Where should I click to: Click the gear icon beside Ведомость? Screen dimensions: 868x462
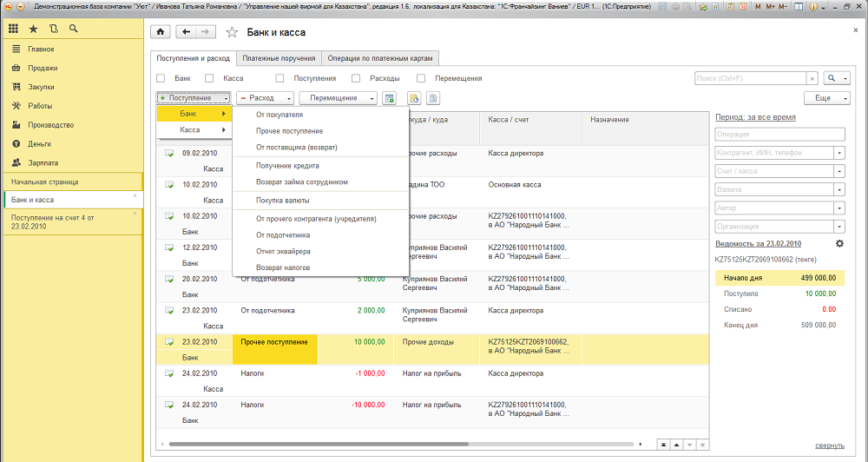pos(838,244)
